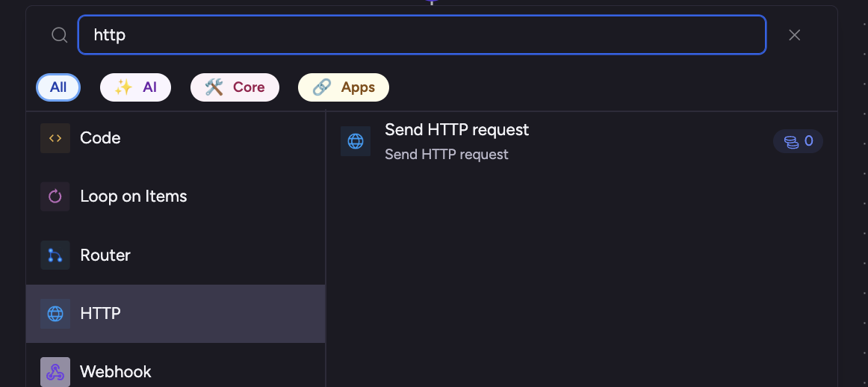The width and height of the screenshot is (868, 387).
Task: Click the HTTP globe icon in sidebar
Action: (x=55, y=314)
